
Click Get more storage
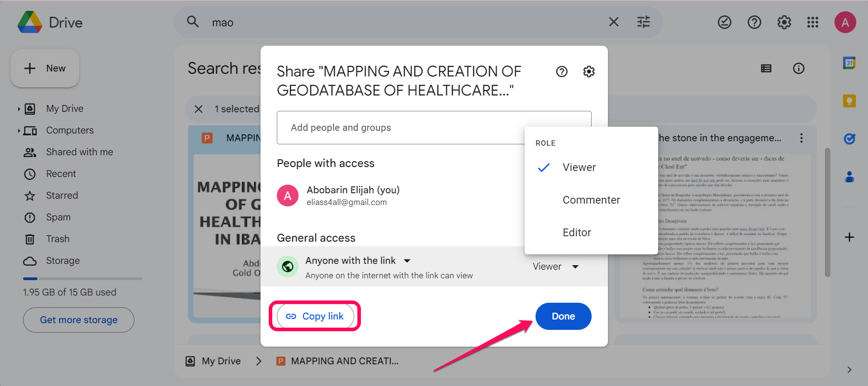79,320
